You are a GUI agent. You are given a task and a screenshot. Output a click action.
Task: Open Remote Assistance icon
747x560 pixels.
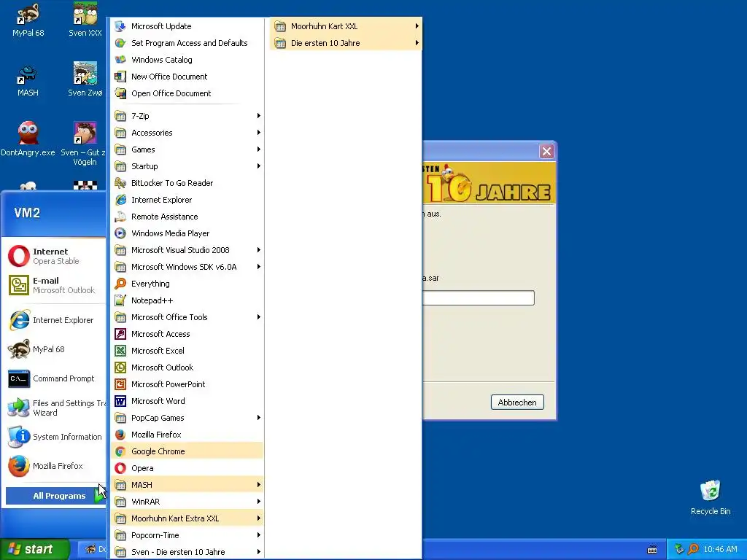[x=120, y=217]
